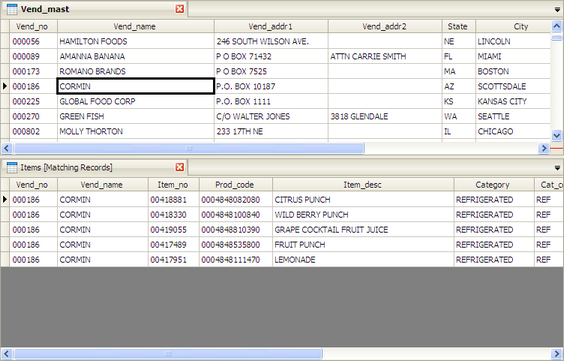Click scroll left arrow in Items table
Viewport: 564px width, 361px height.
6,353
